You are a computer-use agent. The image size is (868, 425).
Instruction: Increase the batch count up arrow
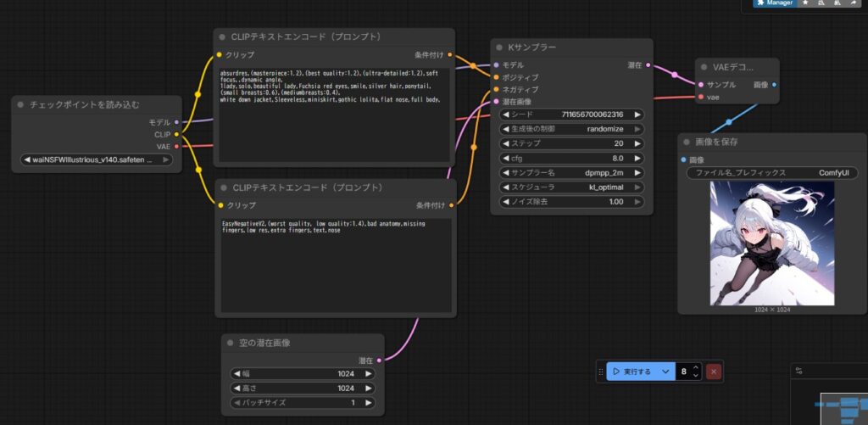(x=696, y=367)
